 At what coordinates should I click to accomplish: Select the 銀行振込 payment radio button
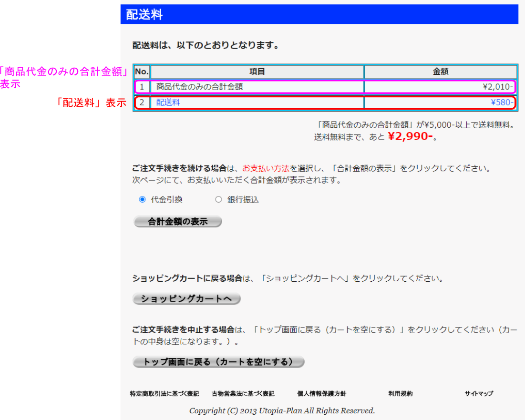coord(218,199)
